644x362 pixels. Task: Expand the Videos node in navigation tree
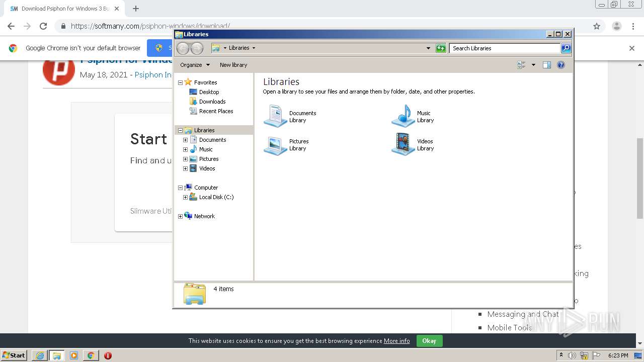pos(185,168)
